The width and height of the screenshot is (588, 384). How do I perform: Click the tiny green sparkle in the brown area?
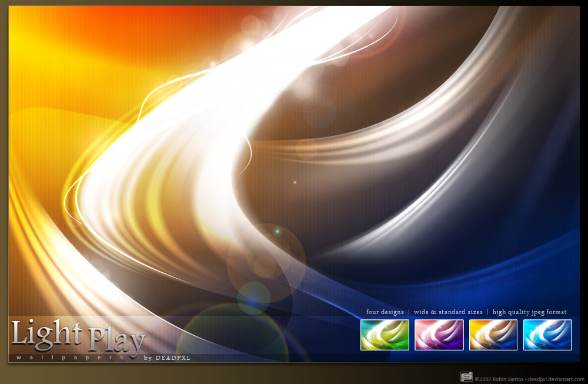tap(295, 182)
